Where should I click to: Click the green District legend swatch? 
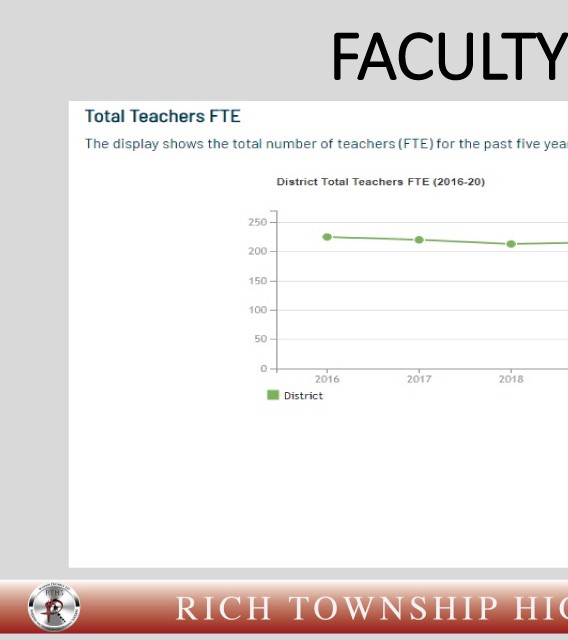(273, 395)
